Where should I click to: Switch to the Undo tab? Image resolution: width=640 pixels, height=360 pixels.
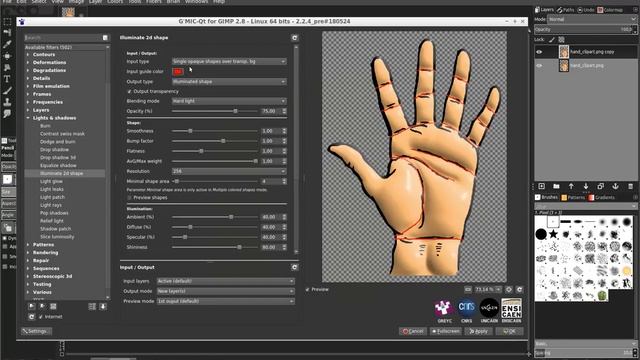point(586,10)
